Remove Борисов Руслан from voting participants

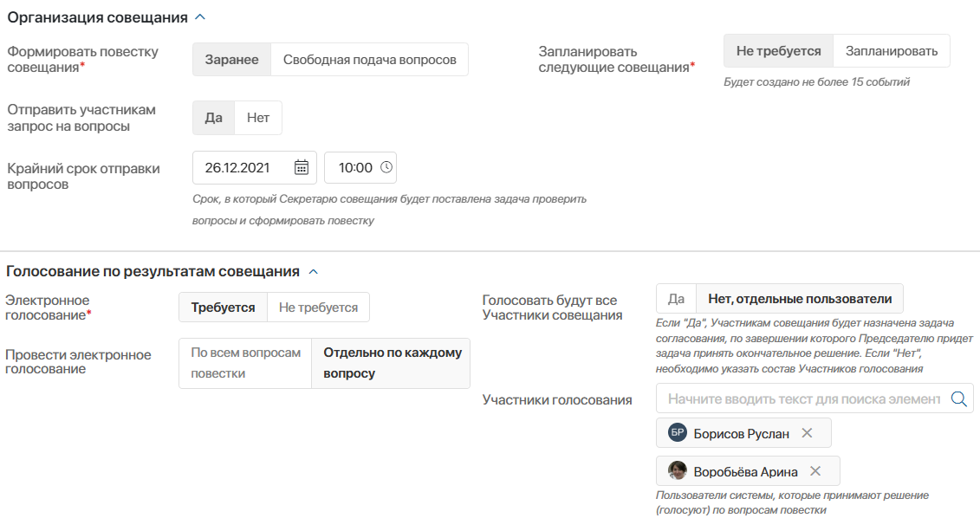pyautogui.click(x=807, y=433)
